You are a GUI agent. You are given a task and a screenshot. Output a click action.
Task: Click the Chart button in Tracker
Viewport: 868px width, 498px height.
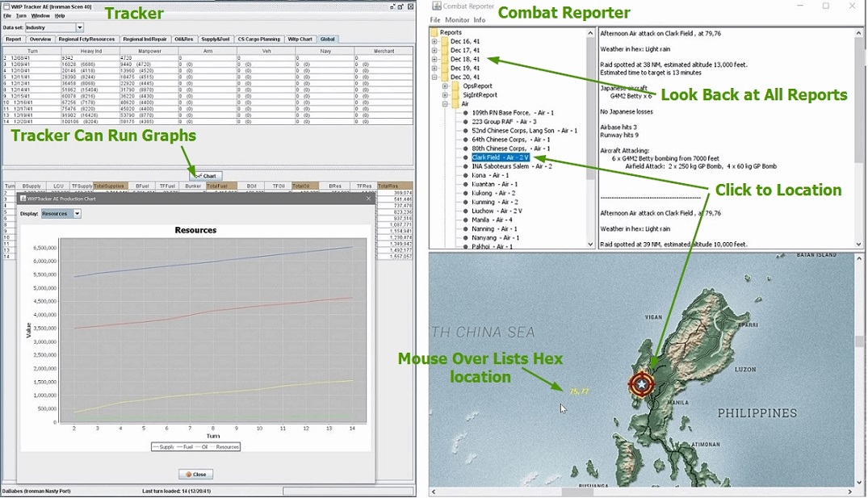pos(206,176)
